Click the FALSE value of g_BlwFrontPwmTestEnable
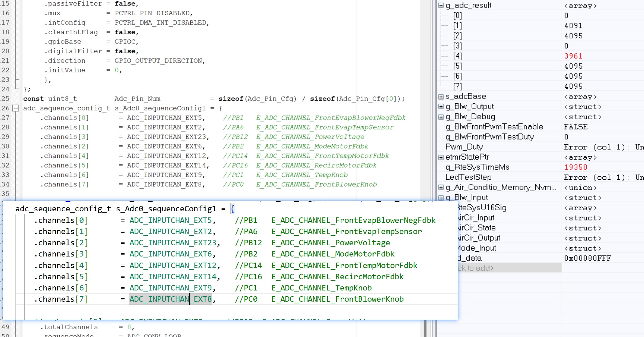This screenshot has width=644, height=337. pyautogui.click(x=576, y=127)
